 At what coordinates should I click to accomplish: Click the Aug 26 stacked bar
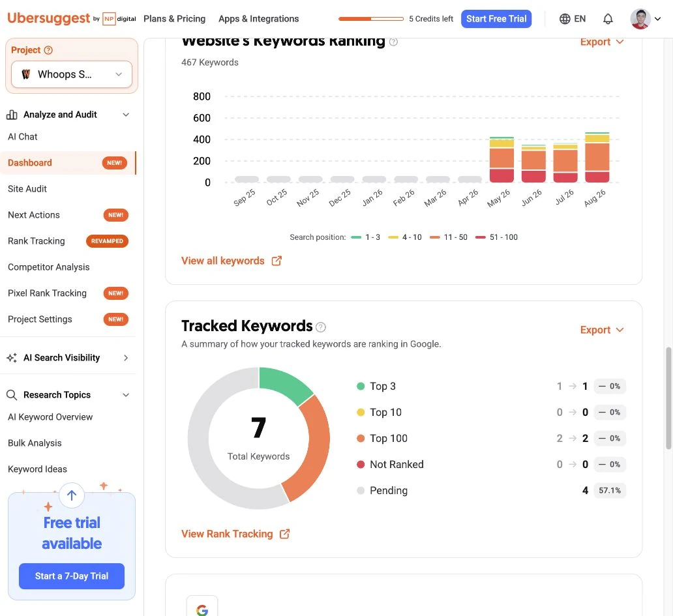tap(597, 158)
